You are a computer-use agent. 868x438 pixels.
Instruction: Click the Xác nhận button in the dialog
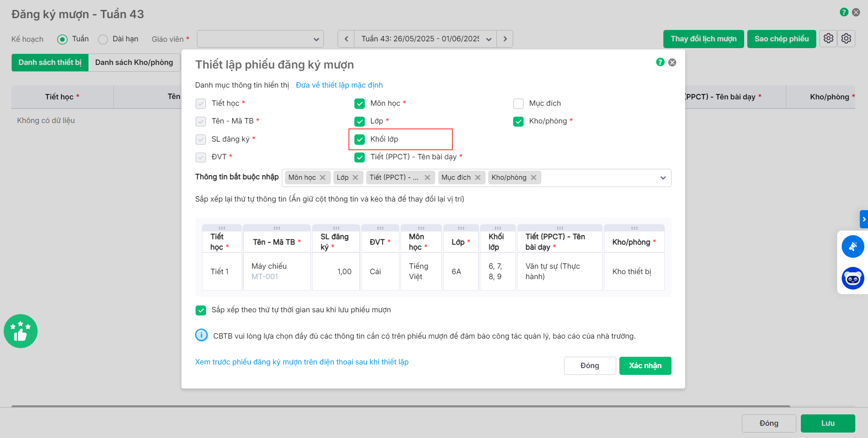click(645, 366)
